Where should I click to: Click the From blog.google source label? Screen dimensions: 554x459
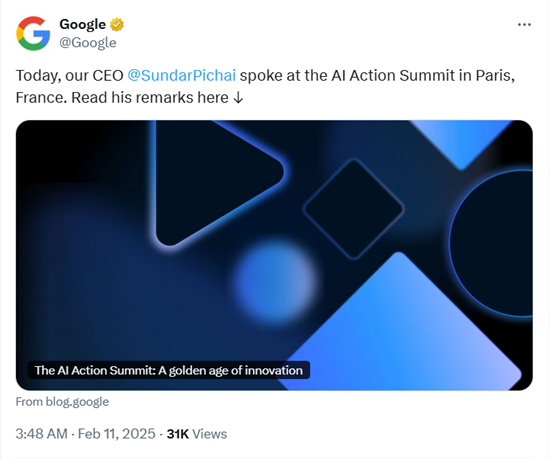tap(62, 402)
